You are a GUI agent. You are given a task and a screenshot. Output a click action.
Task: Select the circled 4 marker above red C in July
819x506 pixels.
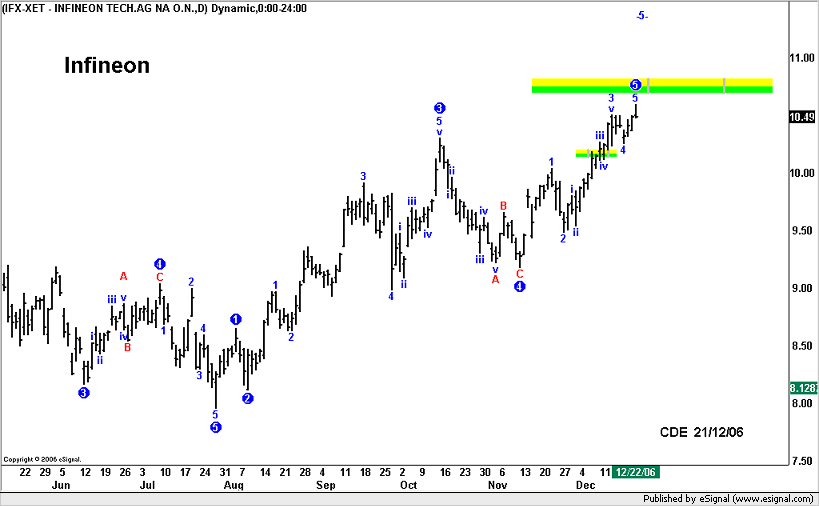point(159,264)
